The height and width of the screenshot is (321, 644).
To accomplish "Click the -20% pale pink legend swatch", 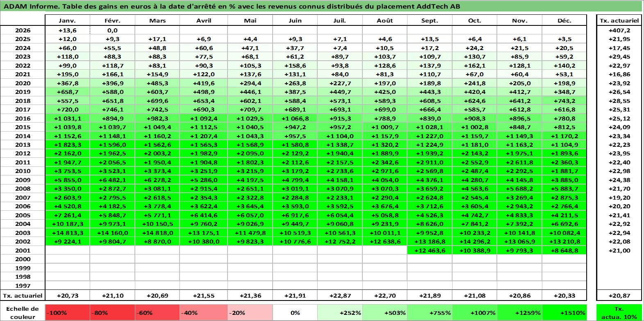I will pyautogui.click(x=250, y=312).
